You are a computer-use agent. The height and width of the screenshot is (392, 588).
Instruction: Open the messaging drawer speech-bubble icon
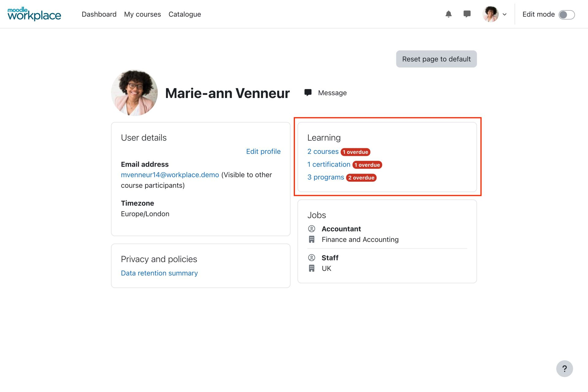click(467, 14)
